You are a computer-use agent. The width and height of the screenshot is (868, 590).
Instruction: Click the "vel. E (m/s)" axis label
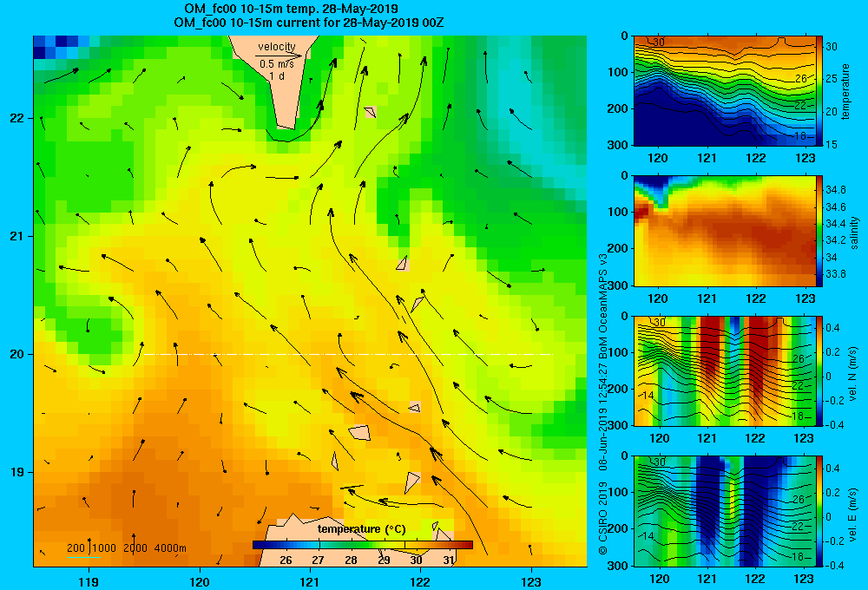853,515
